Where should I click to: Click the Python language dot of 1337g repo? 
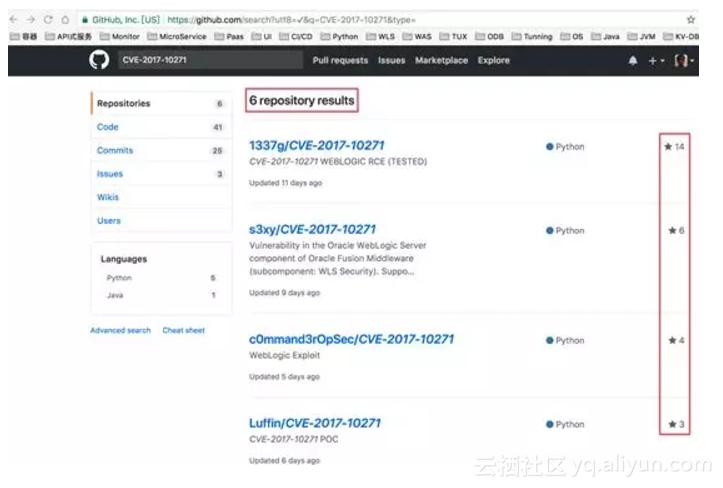click(550, 147)
